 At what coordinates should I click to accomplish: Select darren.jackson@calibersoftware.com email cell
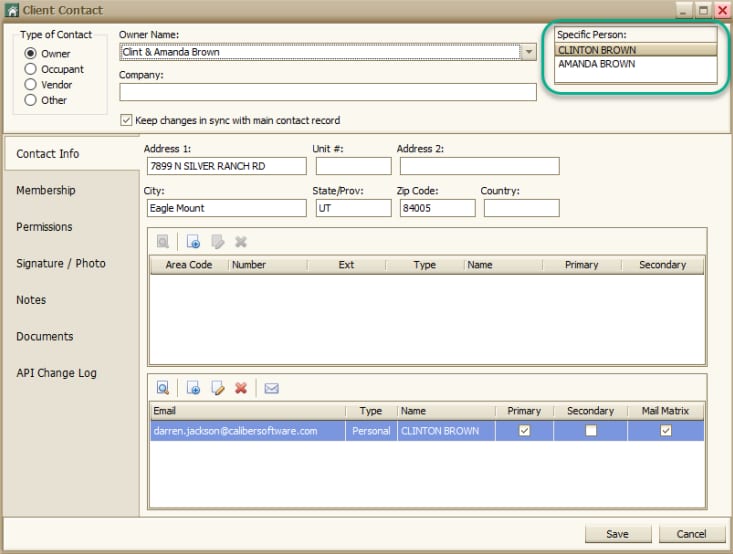[x=248, y=431]
